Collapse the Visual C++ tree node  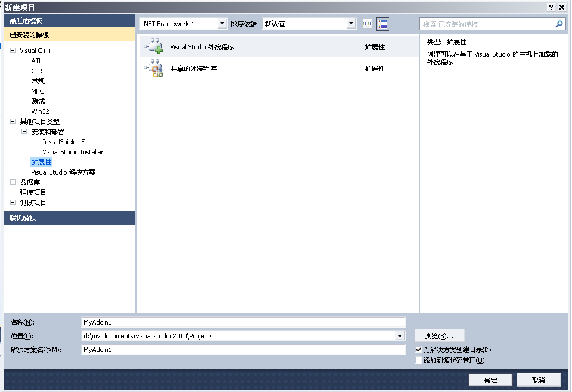point(13,51)
